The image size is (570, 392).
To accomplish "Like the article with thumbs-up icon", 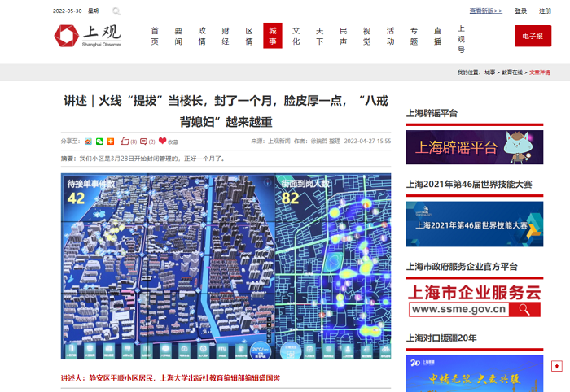I will (125, 142).
